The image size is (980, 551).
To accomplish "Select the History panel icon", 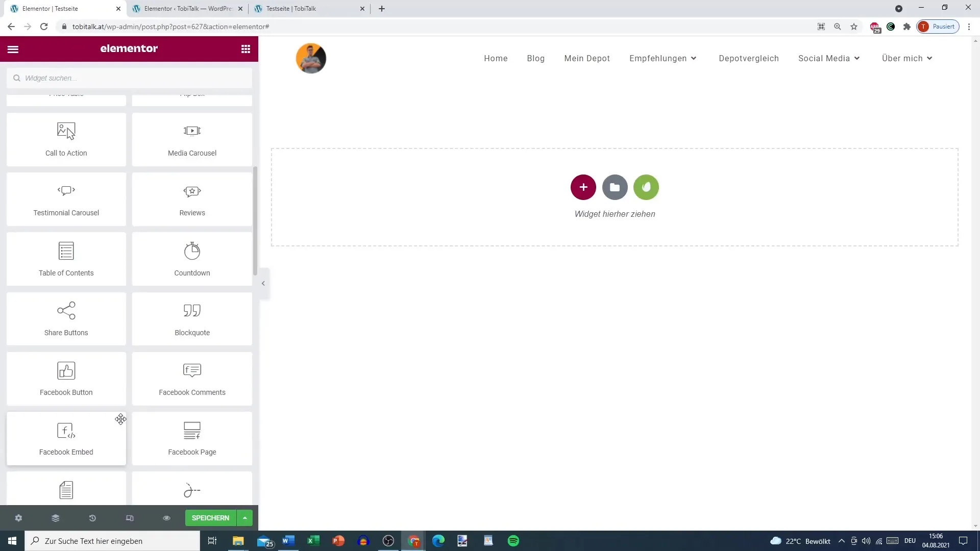I will click(x=92, y=518).
